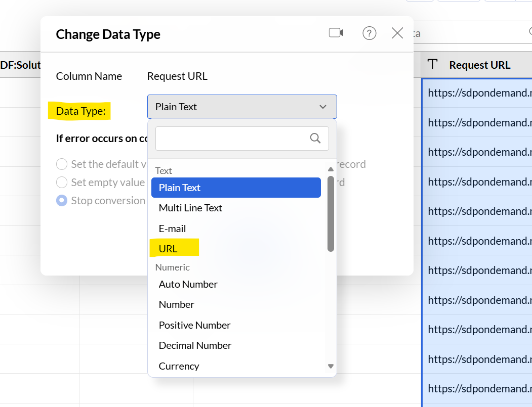Close the Change Data Type dialog
Screen dimensions: 532x407
pos(397,33)
